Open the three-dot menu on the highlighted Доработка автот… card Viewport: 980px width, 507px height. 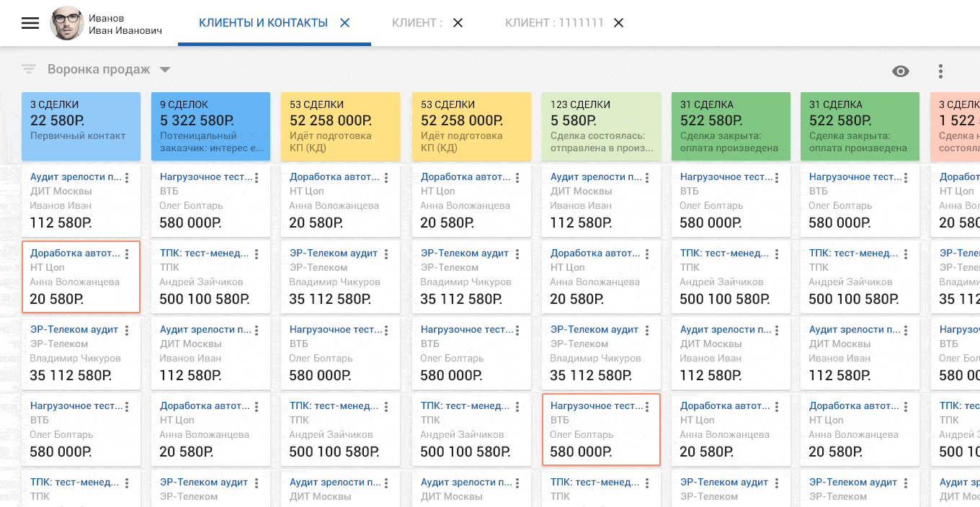[x=127, y=253]
